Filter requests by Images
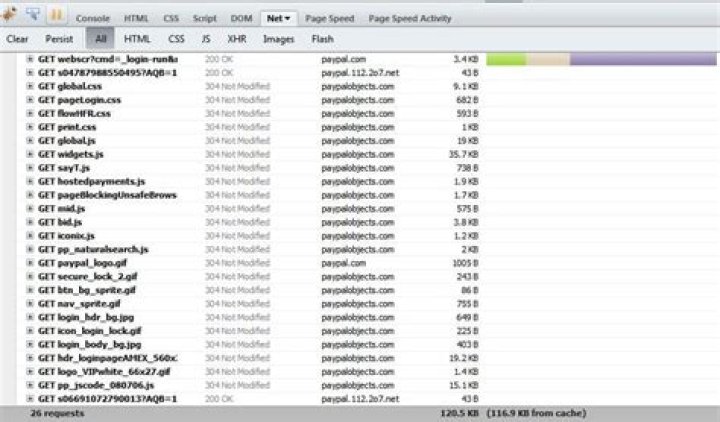Viewport: 720px width, 422px height. click(x=279, y=39)
